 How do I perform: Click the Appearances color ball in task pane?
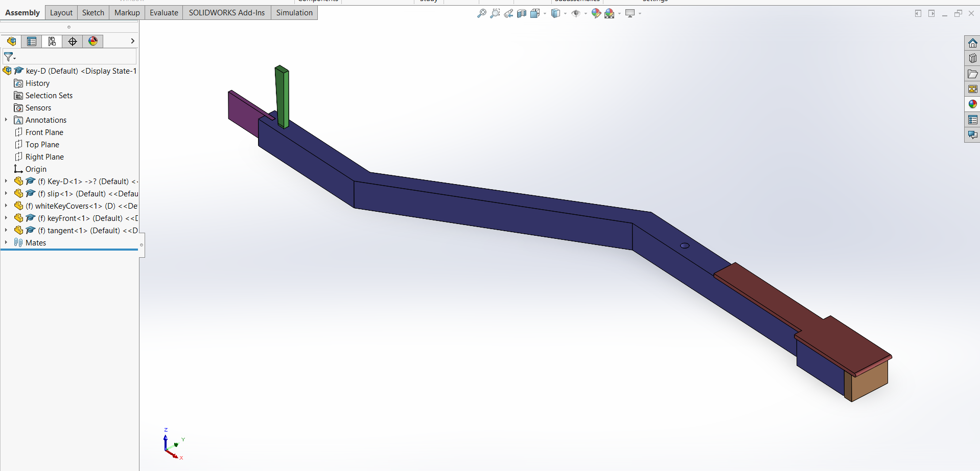[x=972, y=104]
